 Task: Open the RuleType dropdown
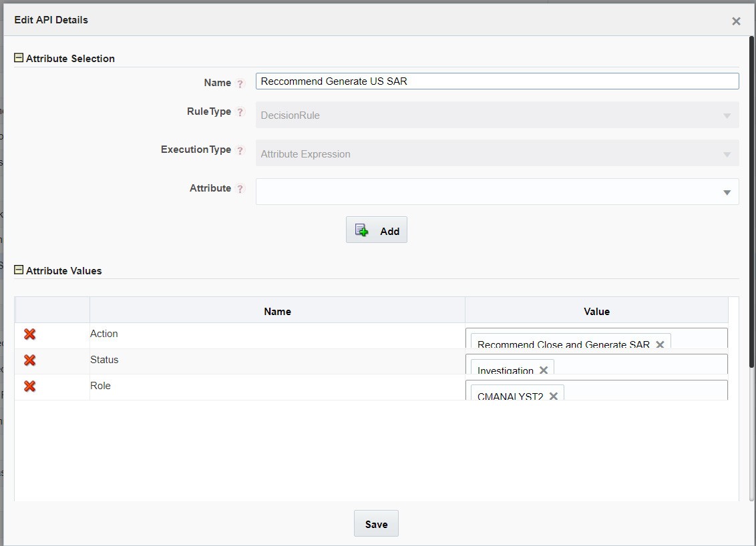click(x=727, y=115)
